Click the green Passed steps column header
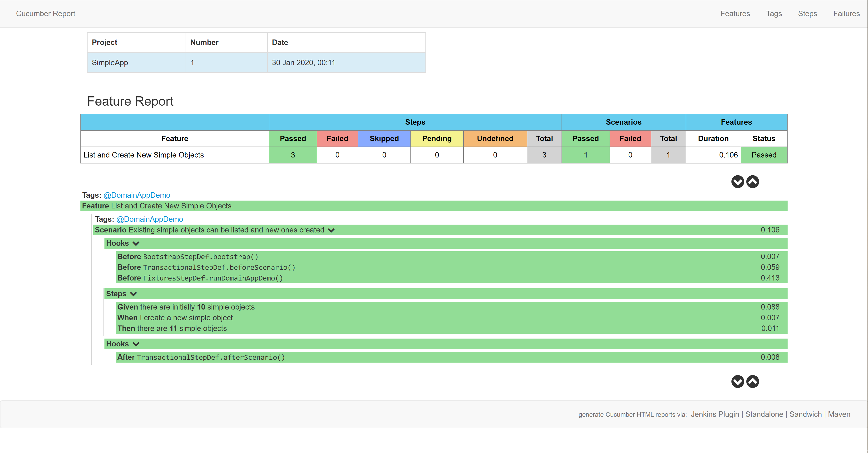 coord(292,138)
